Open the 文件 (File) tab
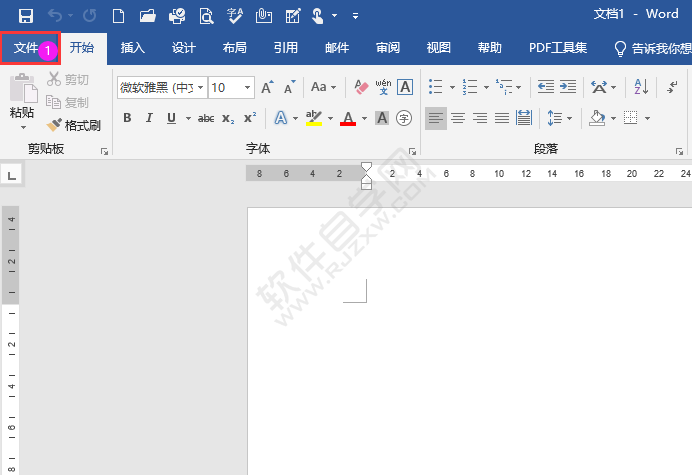The image size is (692, 475). pos(26,47)
